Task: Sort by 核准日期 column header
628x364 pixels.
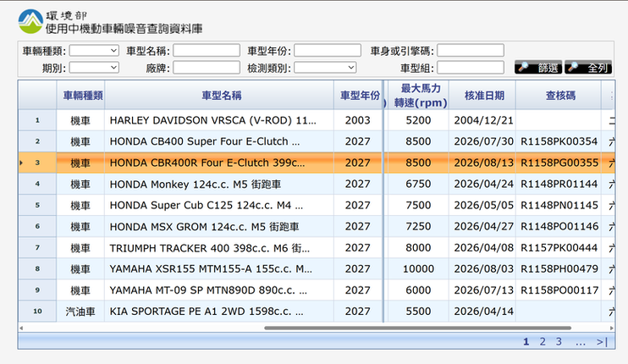Action: click(x=482, y=96)
